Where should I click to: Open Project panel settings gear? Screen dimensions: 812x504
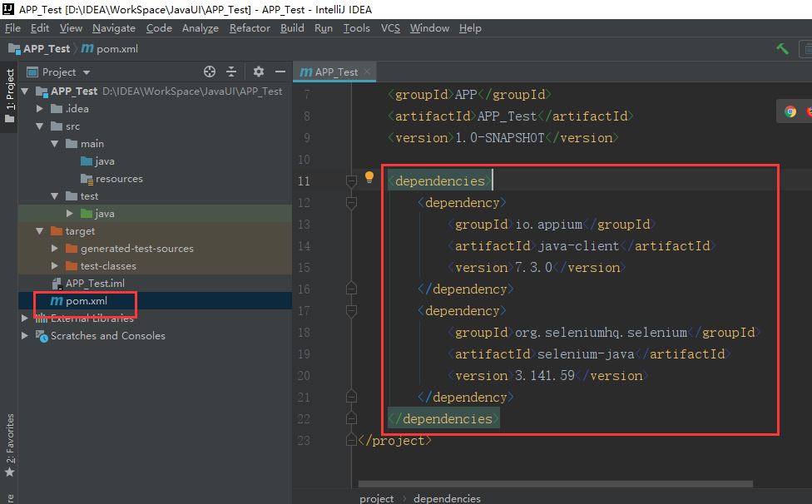[x=259, y=72]
